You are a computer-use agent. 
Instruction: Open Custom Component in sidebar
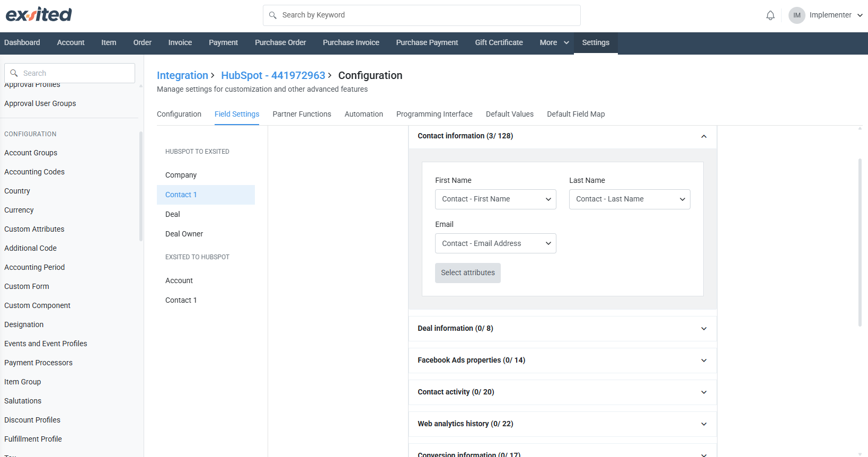tap(37, 305)
